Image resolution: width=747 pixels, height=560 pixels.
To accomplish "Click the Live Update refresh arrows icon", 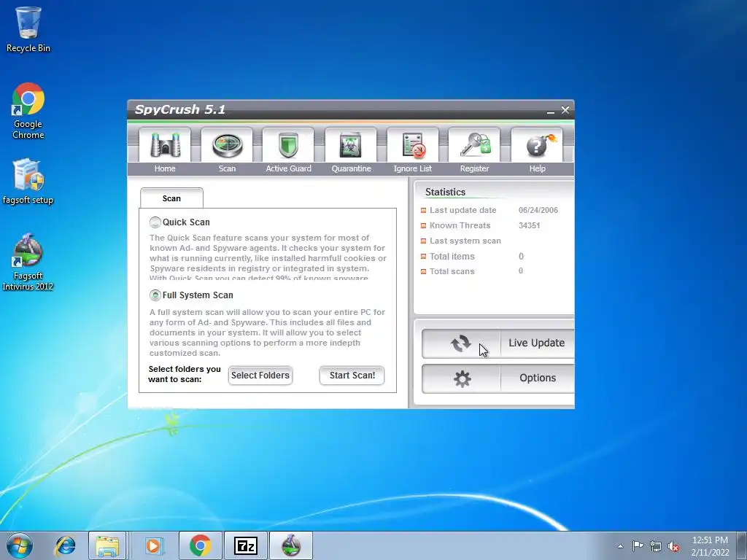I will pos(461,343).
